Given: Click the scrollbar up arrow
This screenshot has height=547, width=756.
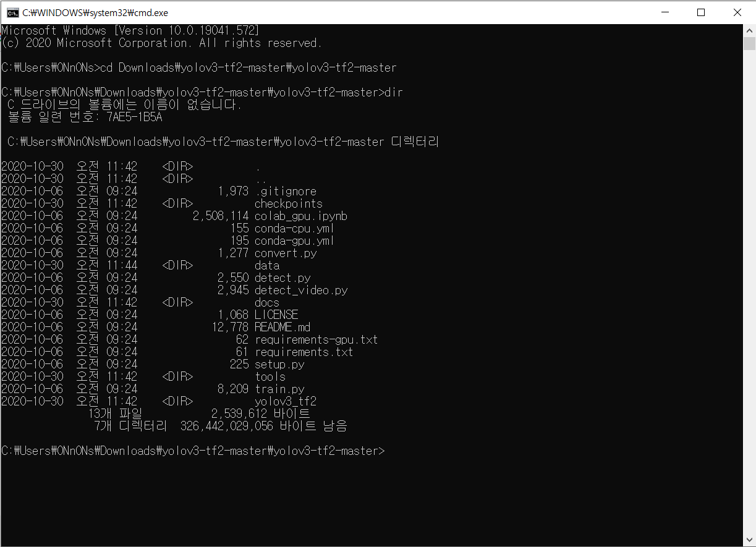Looking at the screenshot, I should point(749,30).
